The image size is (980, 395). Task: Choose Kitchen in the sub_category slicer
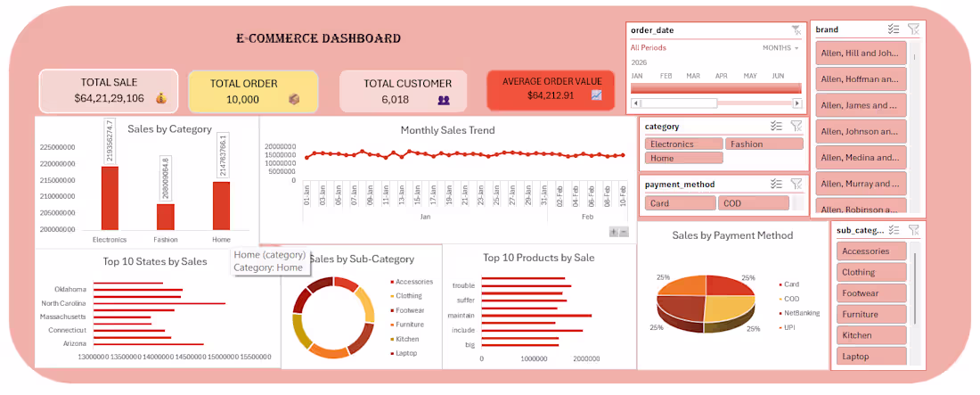(x=871, y=335)
